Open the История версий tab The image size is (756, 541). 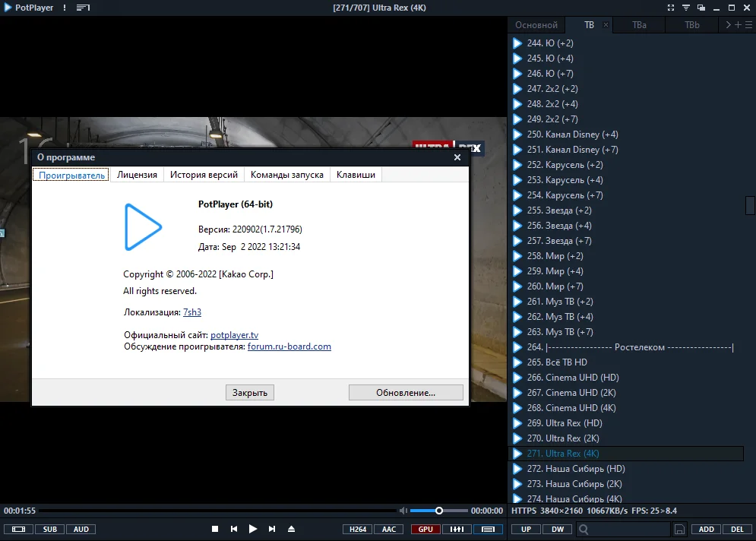204,175
